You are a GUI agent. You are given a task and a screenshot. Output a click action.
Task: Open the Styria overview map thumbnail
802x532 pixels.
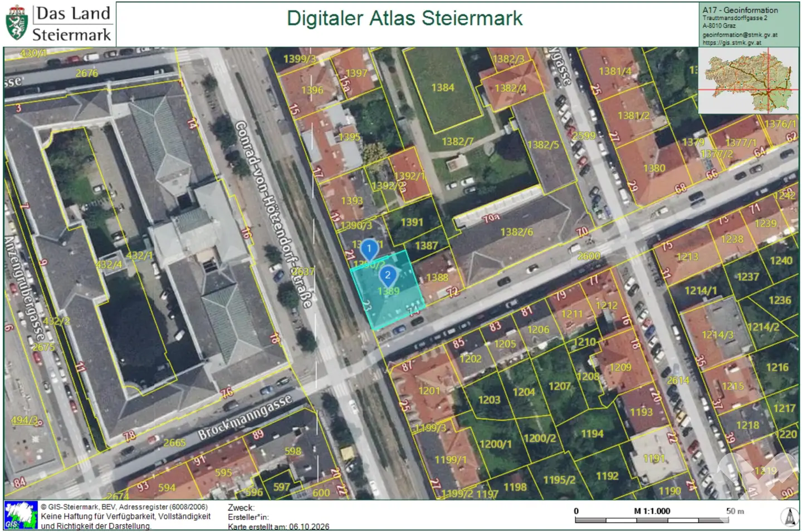coord(749,81)
